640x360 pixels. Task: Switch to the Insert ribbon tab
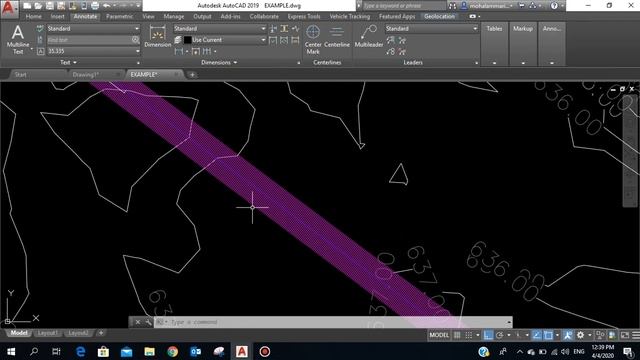coord(58,16)
